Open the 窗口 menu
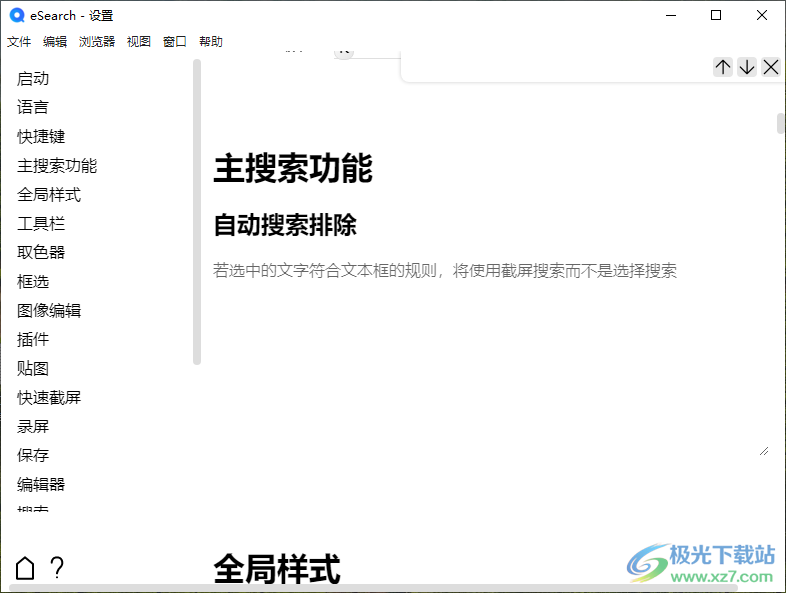Screen dimensions: 786x593 point(175,42)
